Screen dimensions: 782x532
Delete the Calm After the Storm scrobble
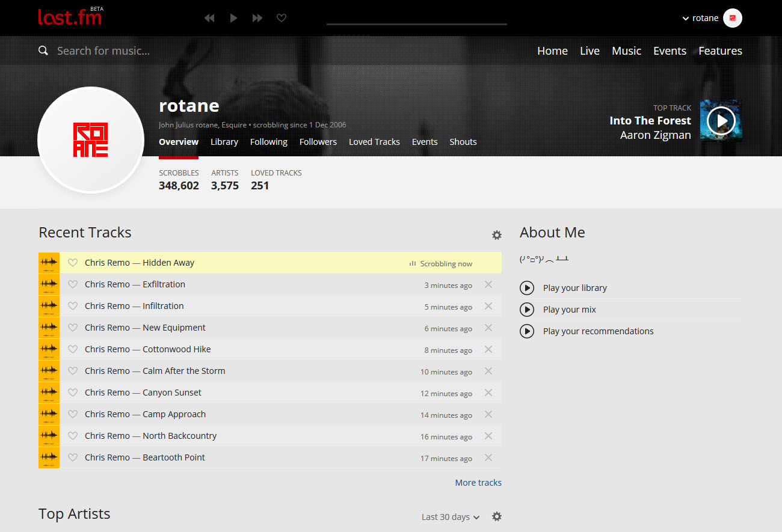[488, 371]
